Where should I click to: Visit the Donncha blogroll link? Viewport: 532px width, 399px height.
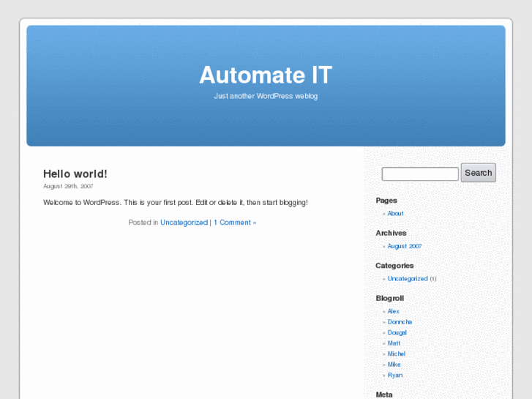pyautogui.click(x=400, y=322)
